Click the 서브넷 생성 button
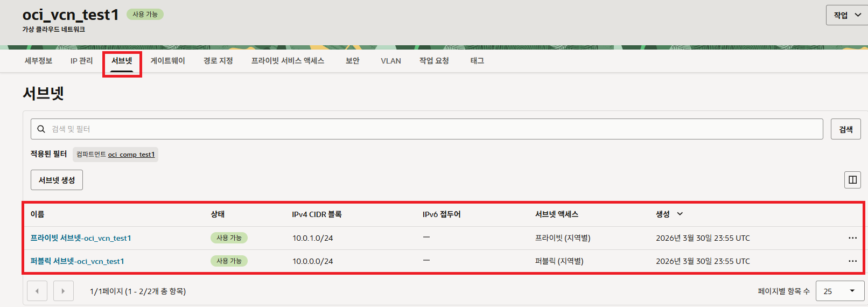Screen dimensions: 868x307 pyautogui.click(x=57, y=180)
